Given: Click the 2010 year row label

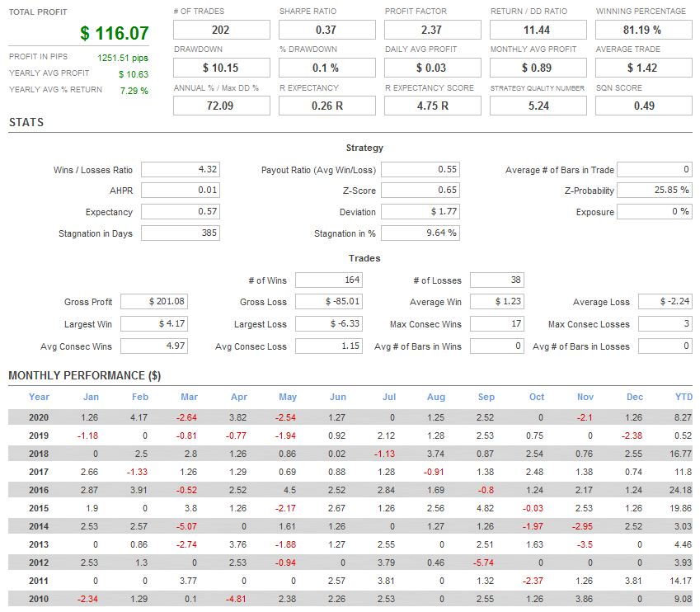Looking at the screenshot, I should tap(39, 599).
